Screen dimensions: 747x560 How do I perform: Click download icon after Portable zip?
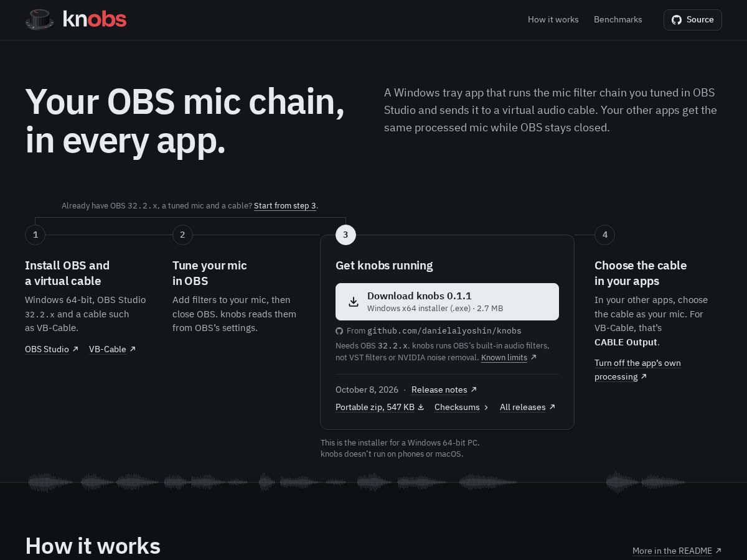pyautogui.click(x=421, y=407)
